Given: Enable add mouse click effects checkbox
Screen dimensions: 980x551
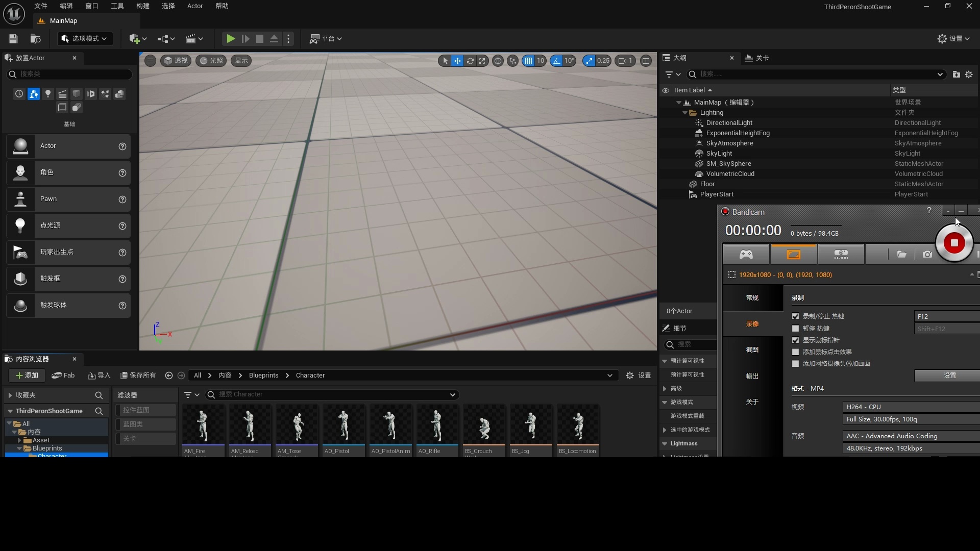Looking at the screenshot, I should (x=795, y=352).
